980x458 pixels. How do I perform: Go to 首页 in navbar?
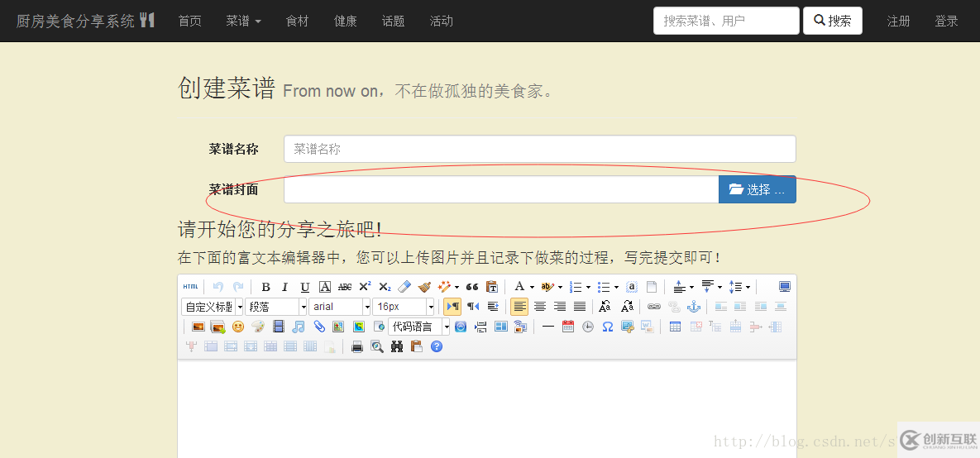pos(190,21)
